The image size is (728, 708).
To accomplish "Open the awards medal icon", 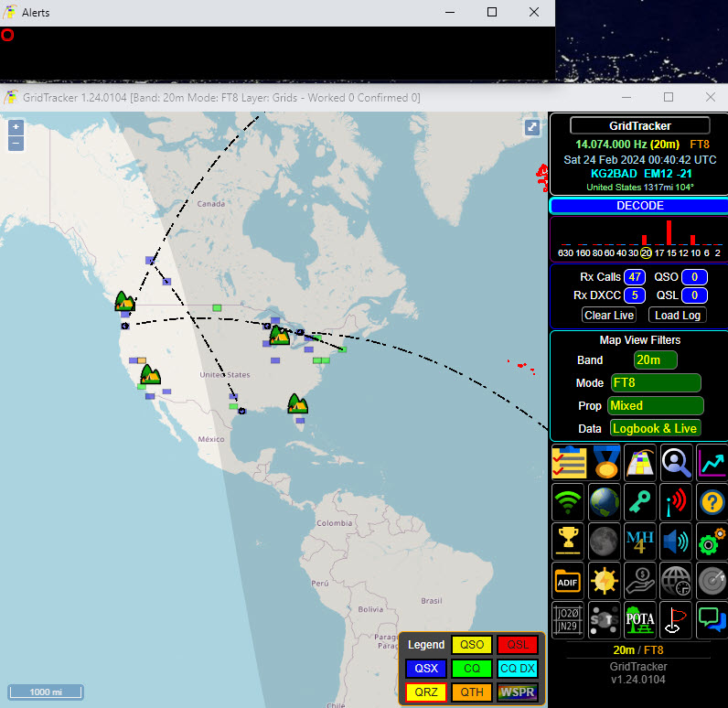I will click(x=605, y=463).
